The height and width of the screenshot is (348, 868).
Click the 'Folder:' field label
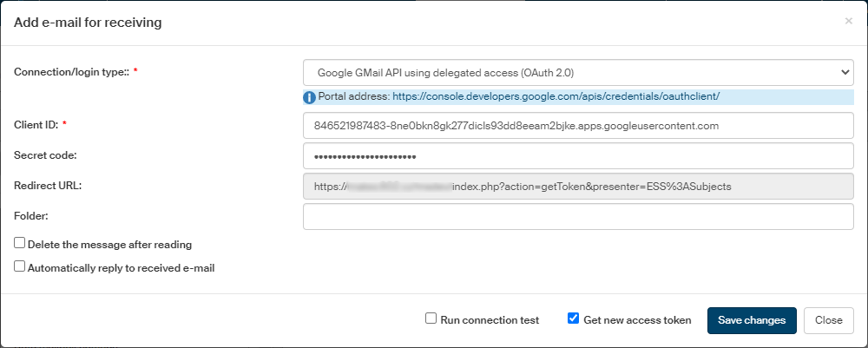[30, 214]
